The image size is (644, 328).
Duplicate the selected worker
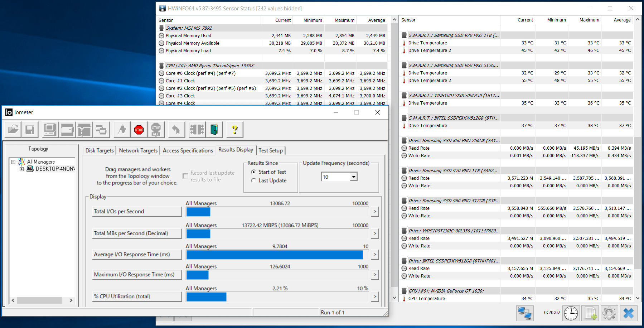coord(101,130)
